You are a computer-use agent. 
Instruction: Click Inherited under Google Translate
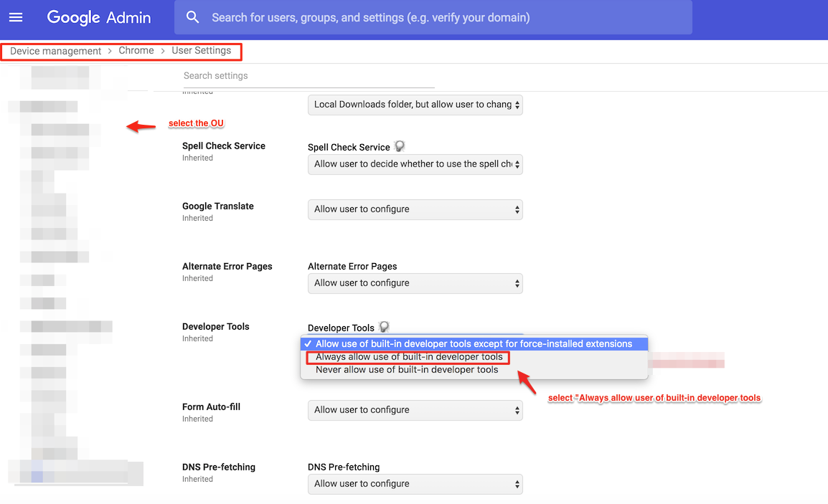pyautogui.click(x=197, y=219)
